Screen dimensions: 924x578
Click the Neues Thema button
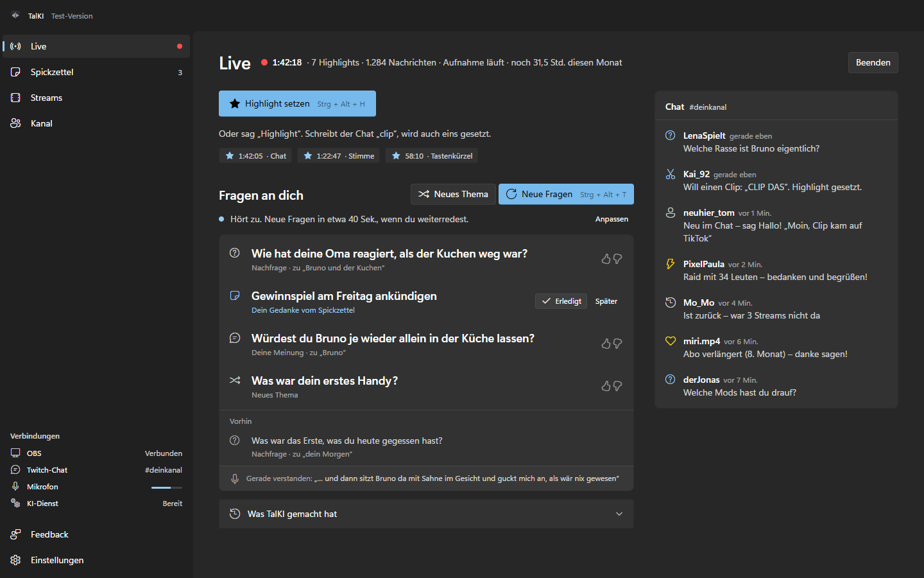pyautogui.click(x=453, y=194)
